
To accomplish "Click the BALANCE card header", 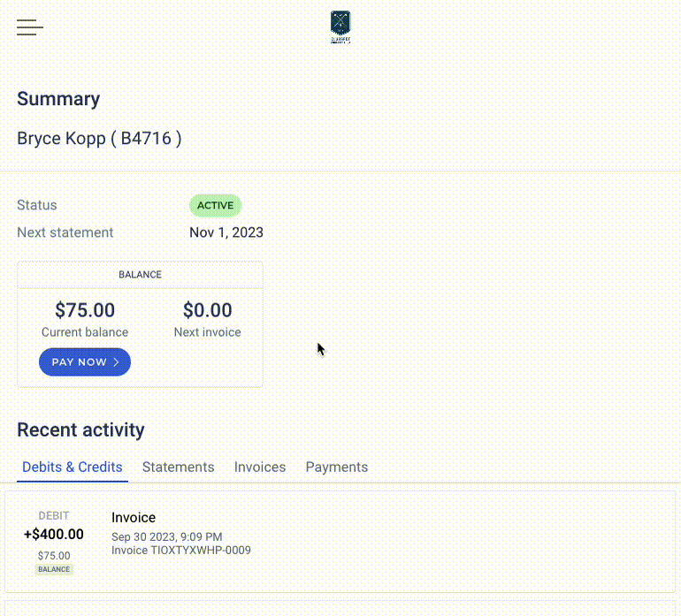I will click(140, 275).
